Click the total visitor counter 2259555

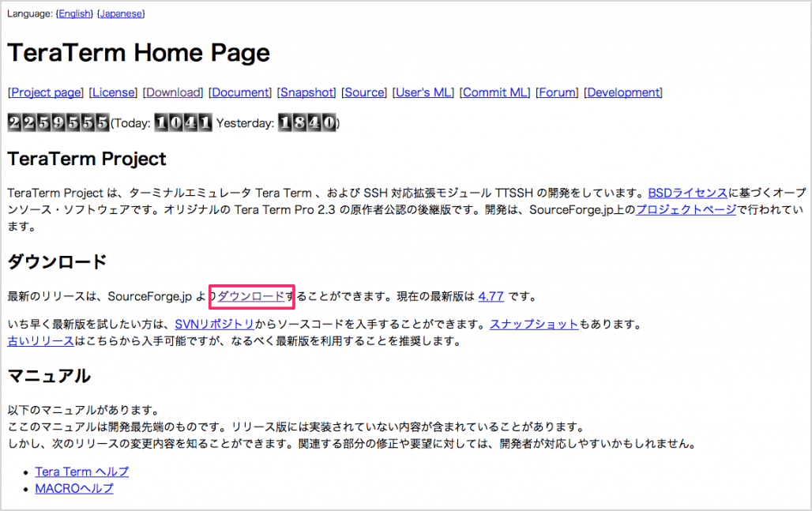58,122
